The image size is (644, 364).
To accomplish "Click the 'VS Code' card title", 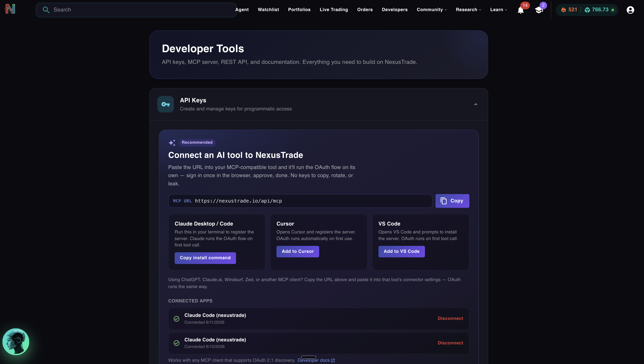I will [x=389, y=224].
